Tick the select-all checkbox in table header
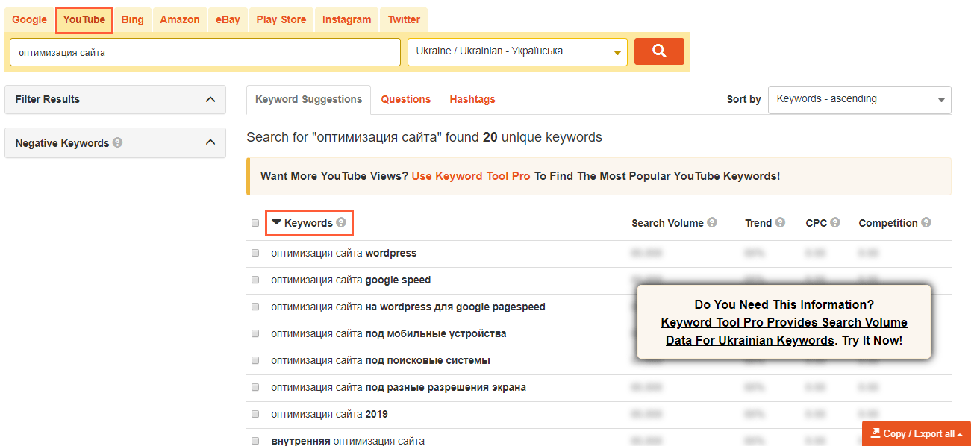This screenshot has height=446, width=980. 255,223
